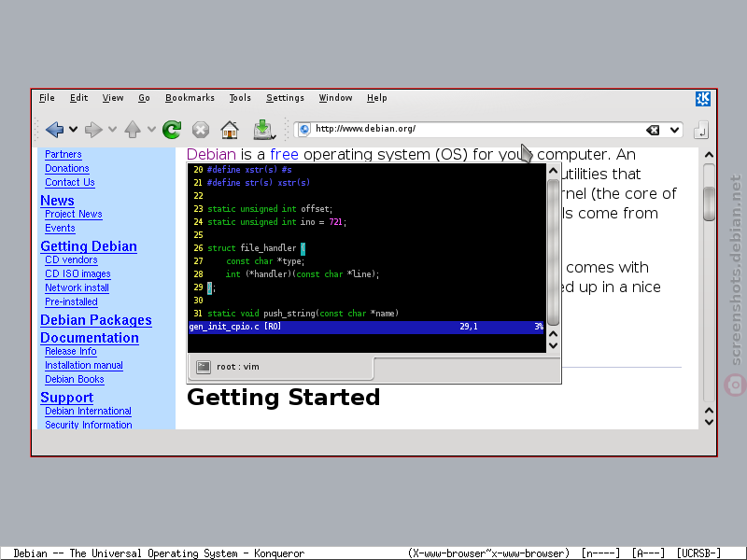Open the Debian International link
This screenshot has height=560, width=747.
coord(88,411)
